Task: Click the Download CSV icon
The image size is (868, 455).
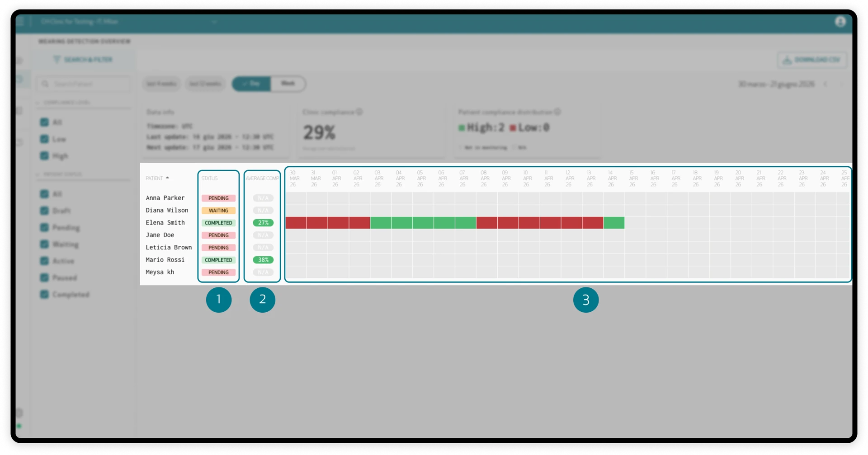Action: pyautogui.click(x=787, y=60)
